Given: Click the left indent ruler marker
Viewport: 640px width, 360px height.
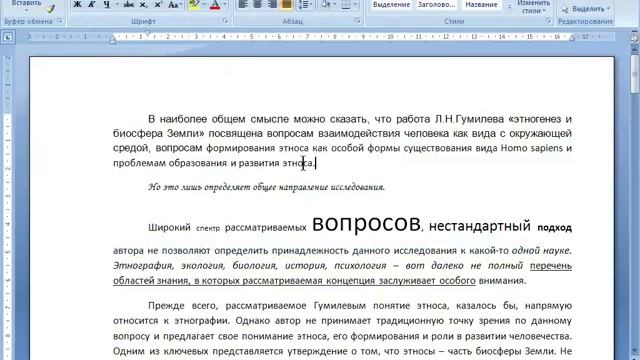Looking at the screenshot, I should pyautogui.click(x=113, y=40).
